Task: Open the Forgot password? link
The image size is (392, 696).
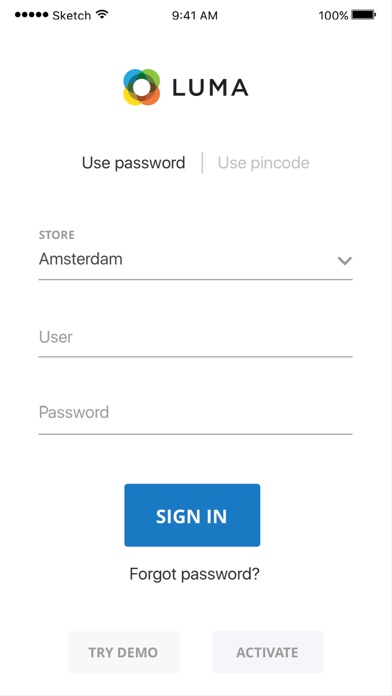Action: coord(194,574)
